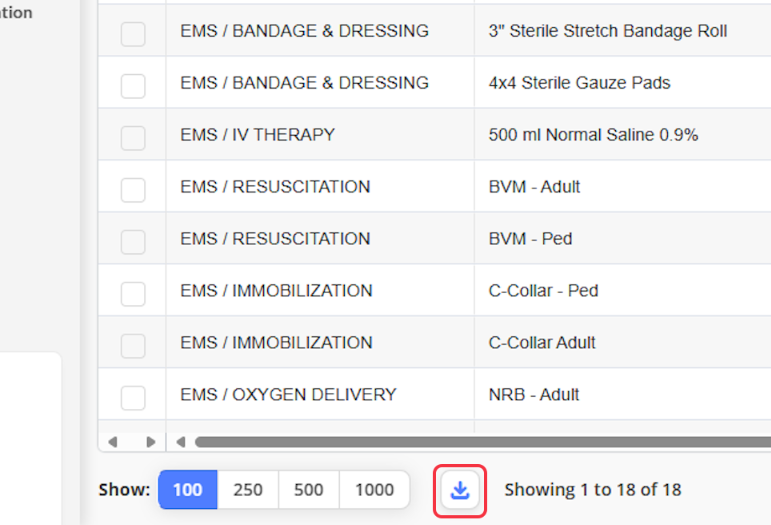
Task: Check the C-Collar - Ped row
Action: click(133, 293)
